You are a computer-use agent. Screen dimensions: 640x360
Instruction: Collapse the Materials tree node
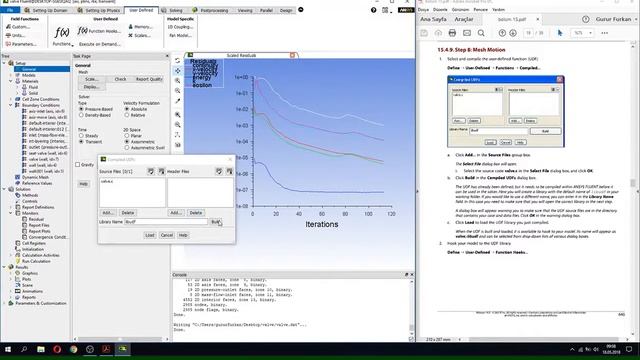[x=11, y=81]
